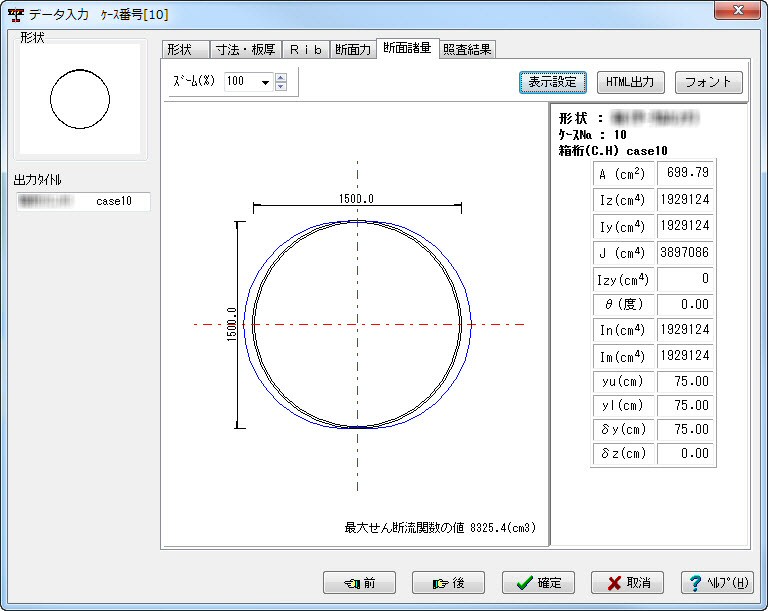This screenshot has height=611, width=768.
Task: Switch to the 断面力 tab
Action: (x=353, y=49)
